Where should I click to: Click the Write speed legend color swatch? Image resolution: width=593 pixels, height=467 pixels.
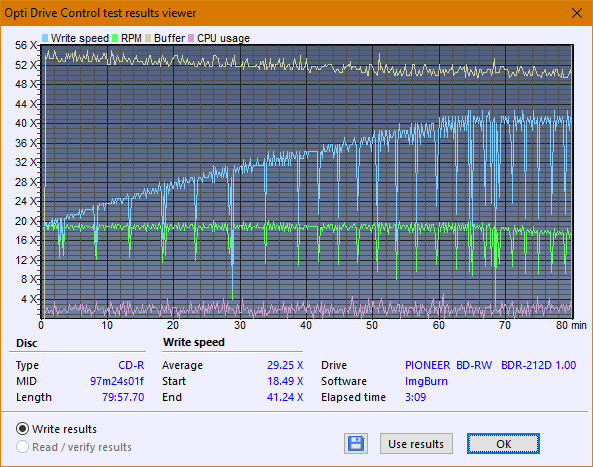tap(45, 38)
